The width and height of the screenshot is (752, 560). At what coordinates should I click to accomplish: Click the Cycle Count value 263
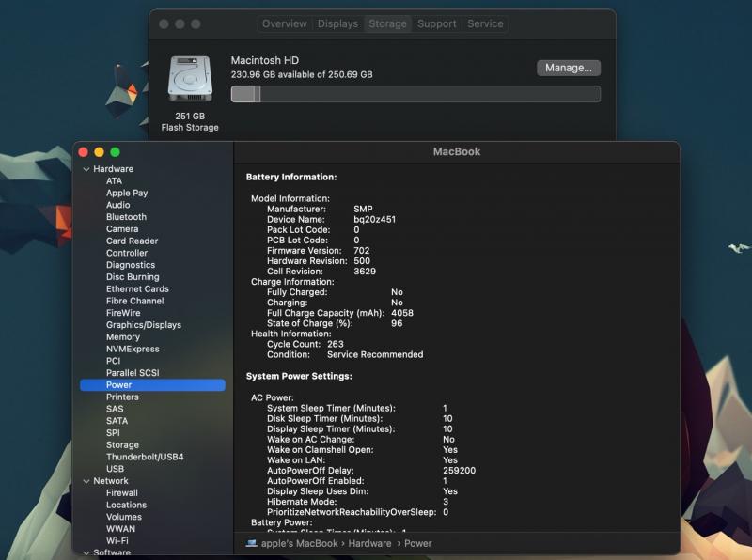[x=336, y=344]
